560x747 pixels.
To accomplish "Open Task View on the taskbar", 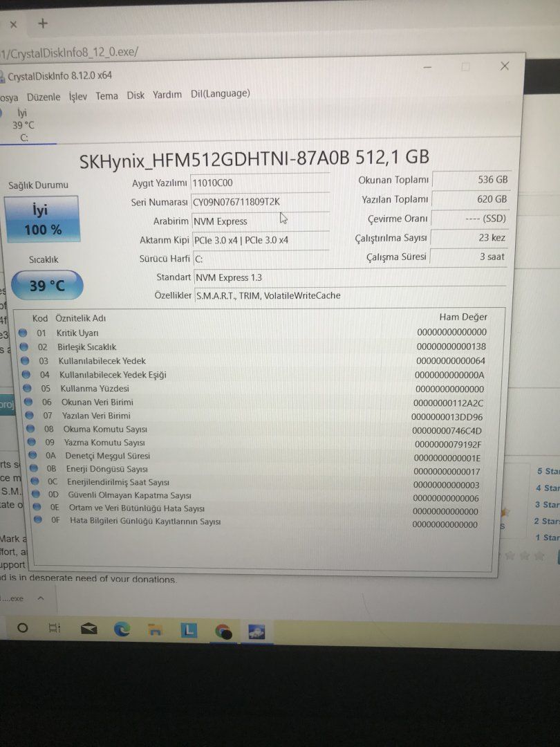I will point(55,628).
